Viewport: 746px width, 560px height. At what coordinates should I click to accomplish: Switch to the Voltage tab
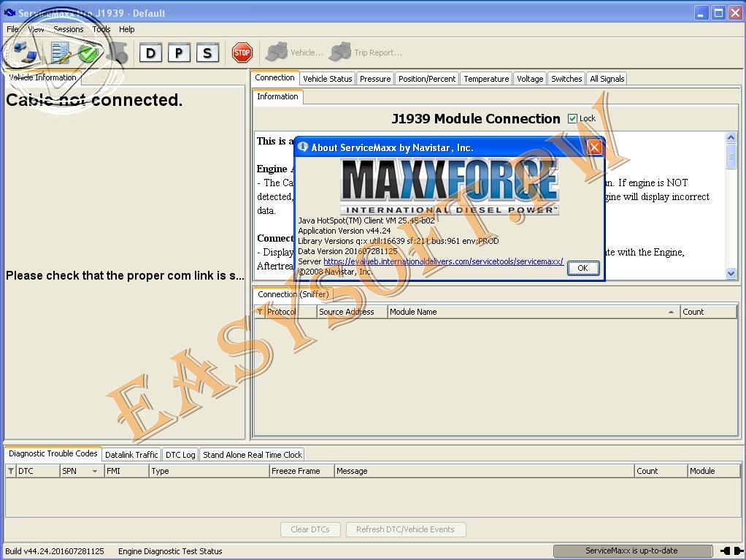[530, 79]
